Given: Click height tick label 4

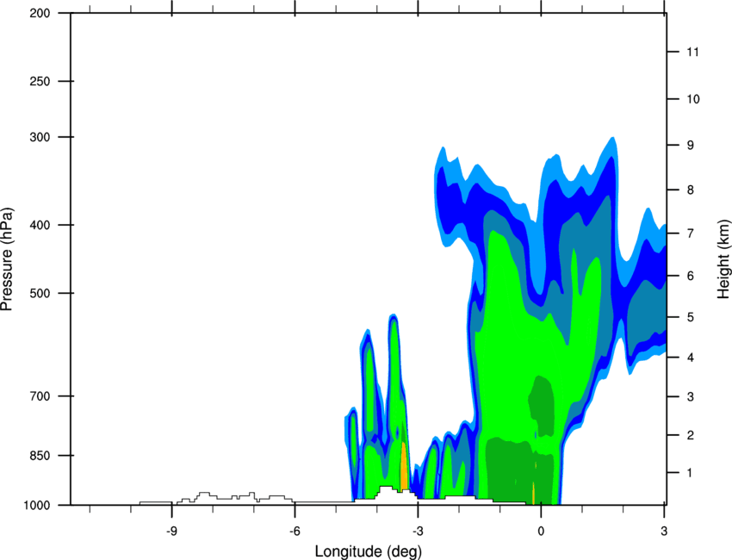Looking at the screenshot, I should click(x=691, y=358).
